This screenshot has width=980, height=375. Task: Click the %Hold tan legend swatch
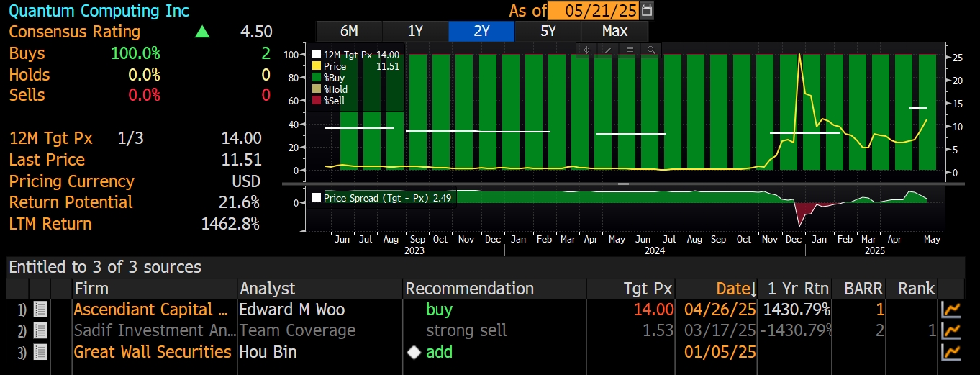[x=317, y=89]
